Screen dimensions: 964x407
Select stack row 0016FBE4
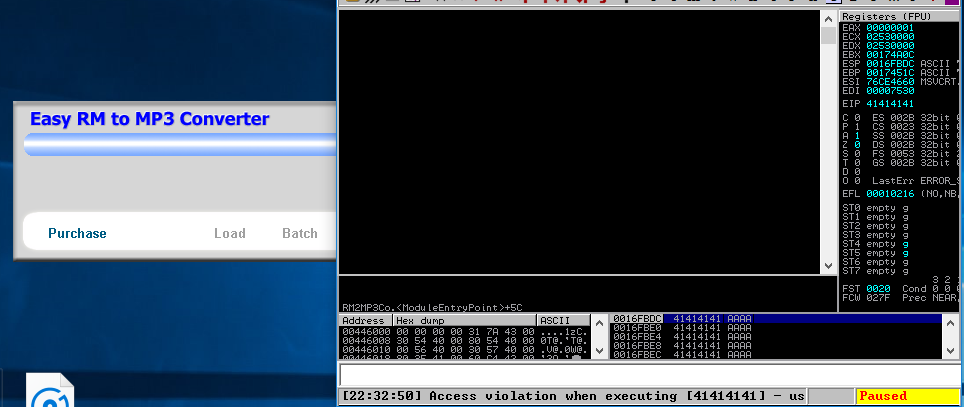[x=776, y=336]
